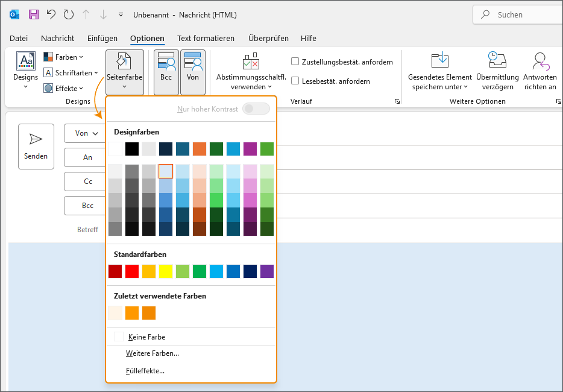Toggle the Bcc field button

click(x=166, y=72)
